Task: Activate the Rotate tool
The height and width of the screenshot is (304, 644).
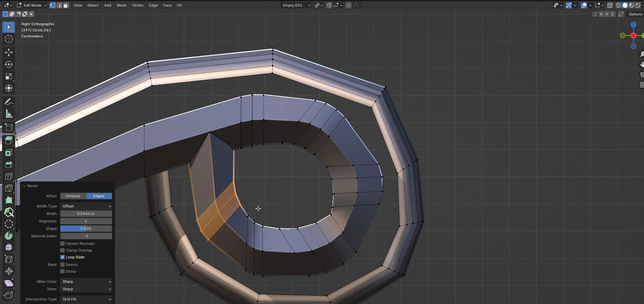Action: [x=9, y=64]
